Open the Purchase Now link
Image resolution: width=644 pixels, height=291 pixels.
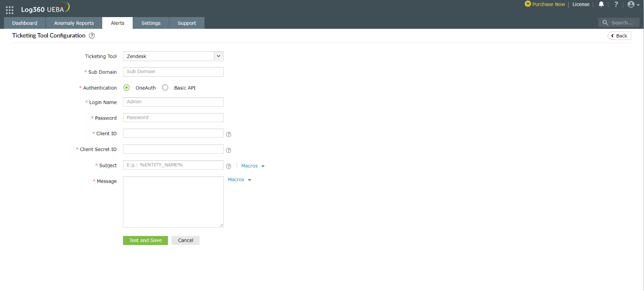[548, 4]
